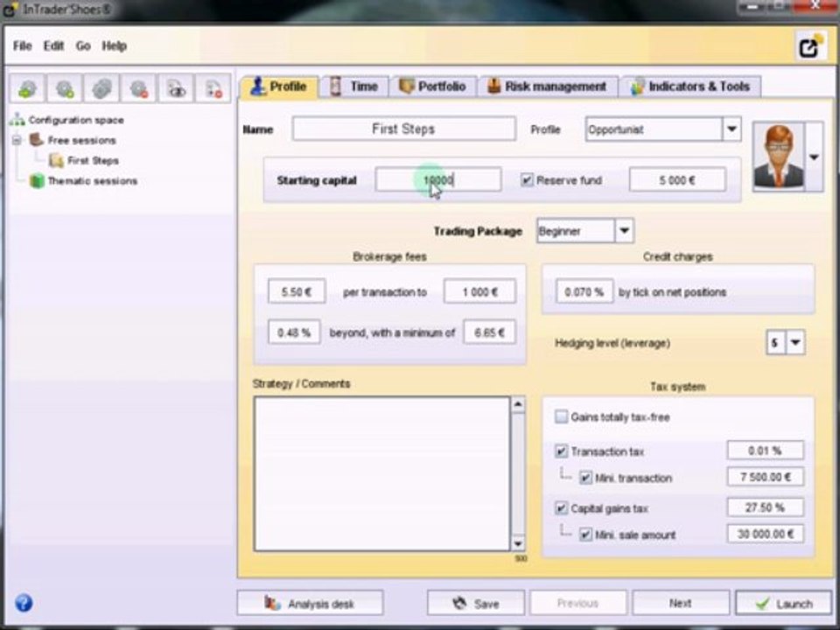Click the 0.48 % brokerage percentage field

click(294, 332)
